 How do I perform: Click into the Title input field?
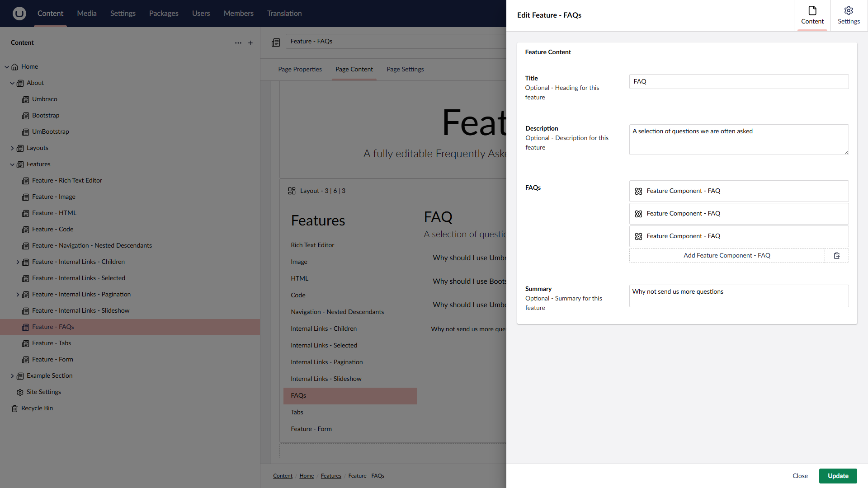pos(739,82)
